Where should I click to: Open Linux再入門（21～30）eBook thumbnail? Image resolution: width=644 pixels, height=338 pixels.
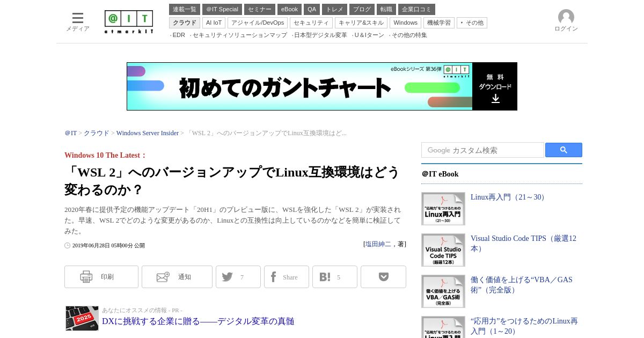(x=443, y=209)
